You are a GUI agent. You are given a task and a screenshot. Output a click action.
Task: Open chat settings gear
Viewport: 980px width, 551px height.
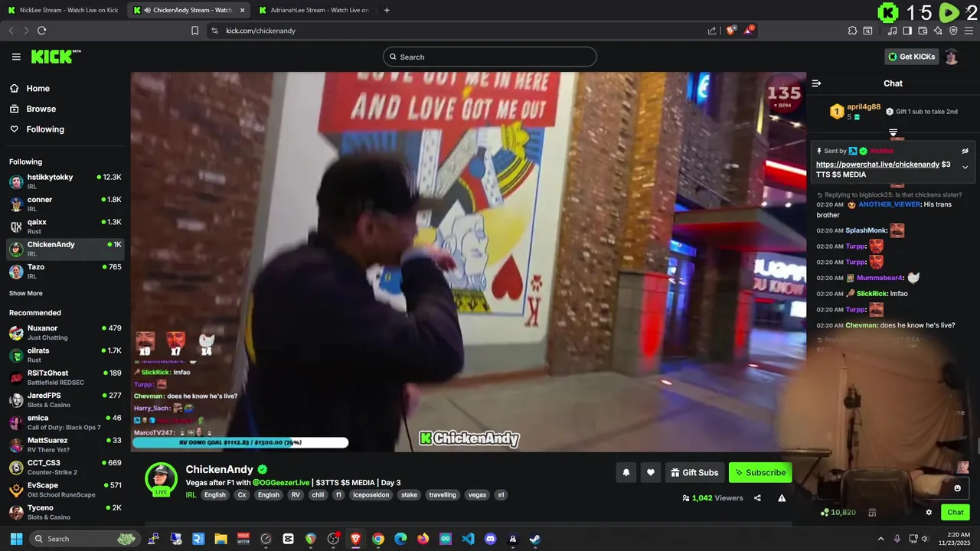[x=929, y=513]
